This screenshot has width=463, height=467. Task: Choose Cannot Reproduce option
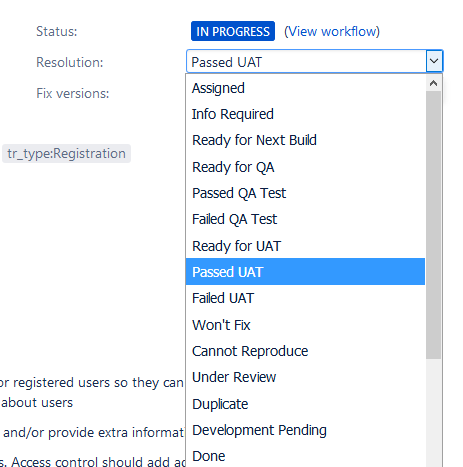coord(305,351)
